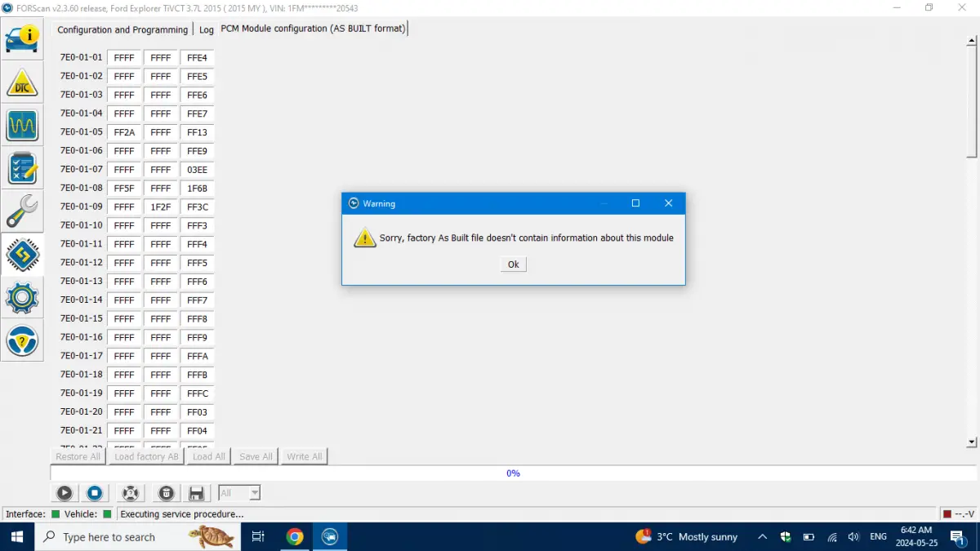Click the 7E0-01-12 row label

coord(82,263)
